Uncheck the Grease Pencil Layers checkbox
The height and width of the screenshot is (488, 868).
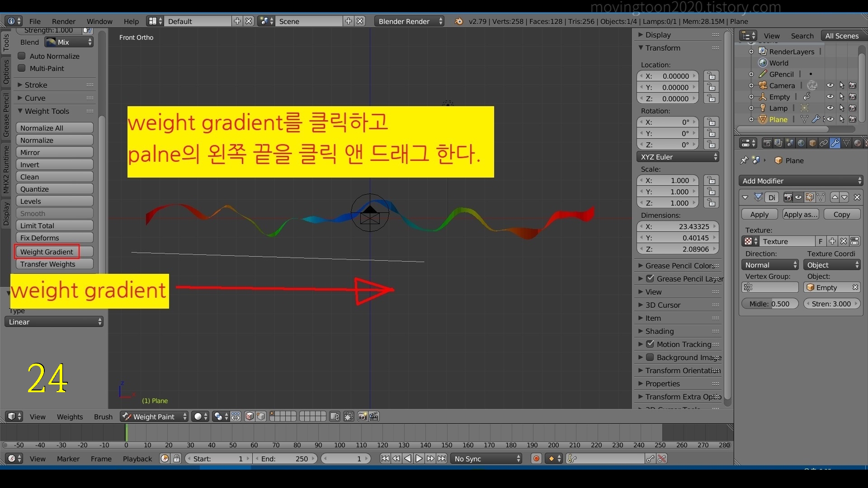click(x=650, y=279)
